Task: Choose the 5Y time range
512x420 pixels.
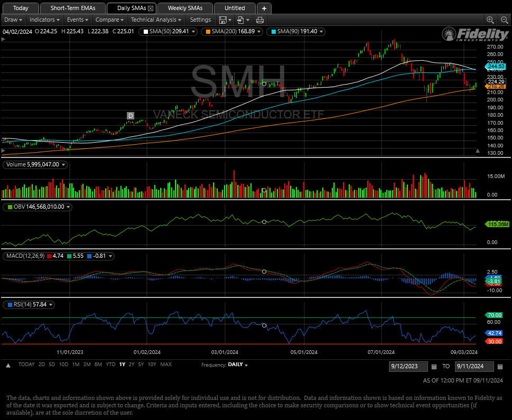Action: [x=141, y=365]
